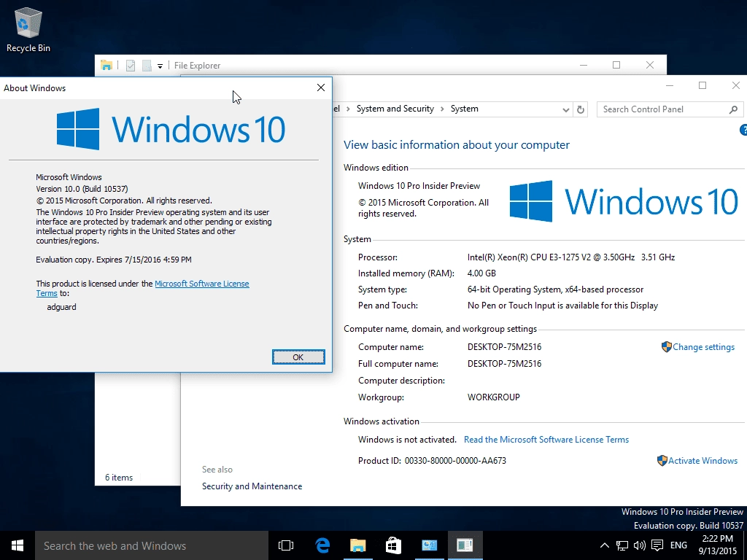Click the DESKTOP-75M2516 Computer name value

[505, 347]
